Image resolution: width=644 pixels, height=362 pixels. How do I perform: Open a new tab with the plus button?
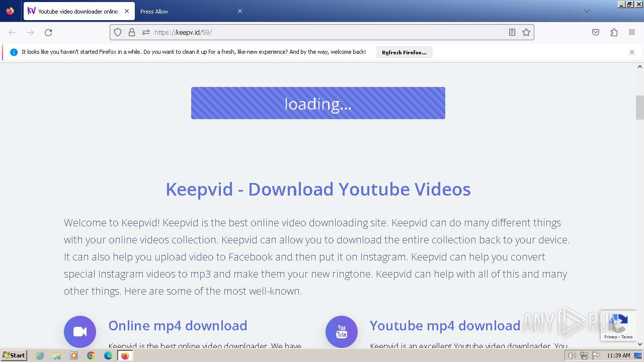(x=259, y=11)
